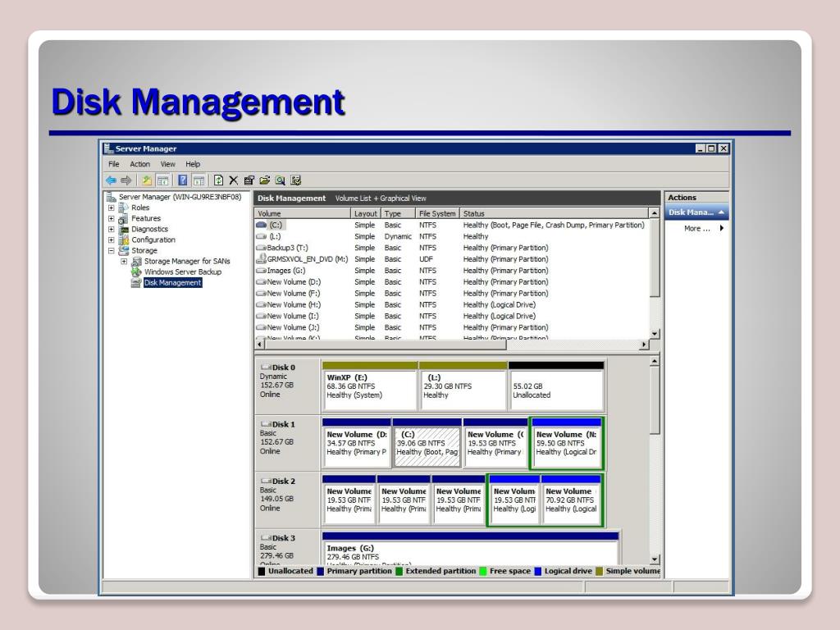Viewport: 840px width, 630px height.
Task: Select the Backup3 (T:) volume row
Action: pos(452,248)
